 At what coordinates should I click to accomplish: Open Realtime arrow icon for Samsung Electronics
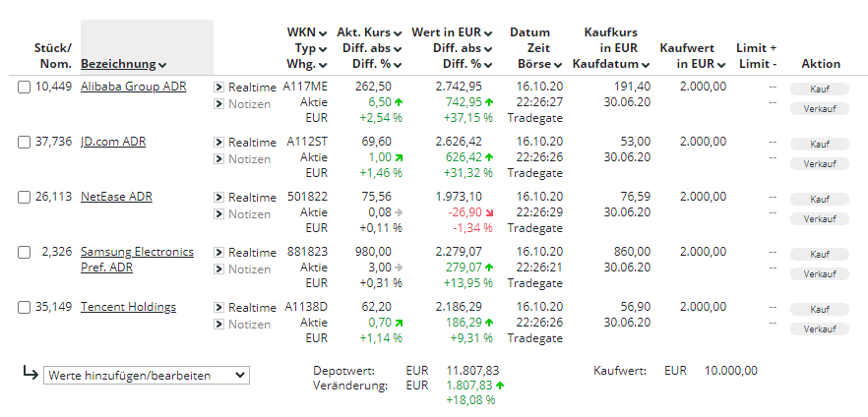pyautogui.click(x=218, y=252)
